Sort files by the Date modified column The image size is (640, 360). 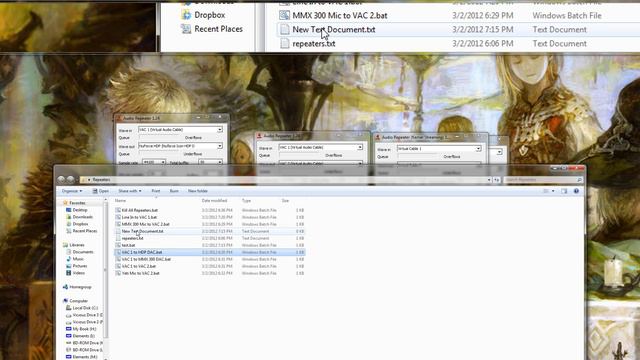pos(214,200)
